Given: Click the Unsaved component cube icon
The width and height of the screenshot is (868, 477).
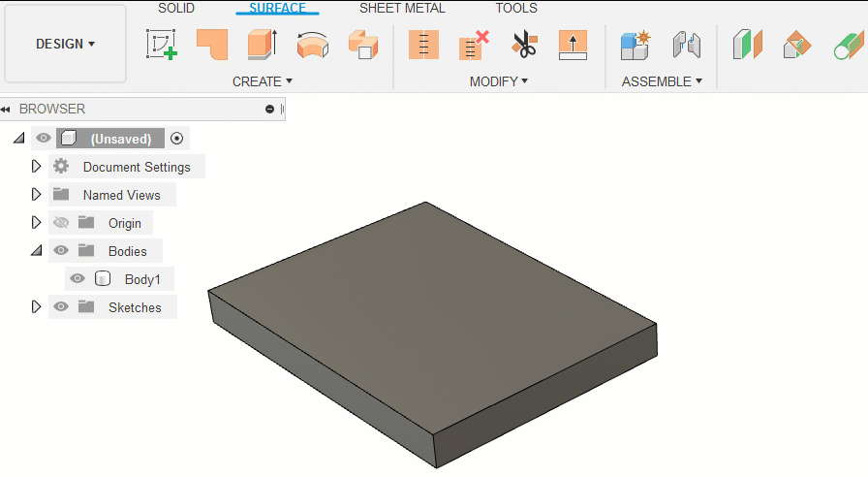Looking at the screenshot, I should [x=69, y=138].
